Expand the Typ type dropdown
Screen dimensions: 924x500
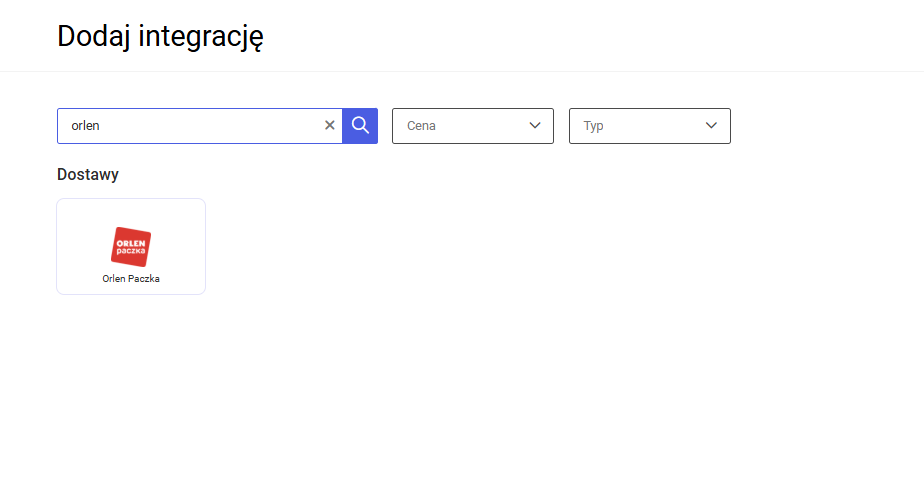[x=649, y=126]
